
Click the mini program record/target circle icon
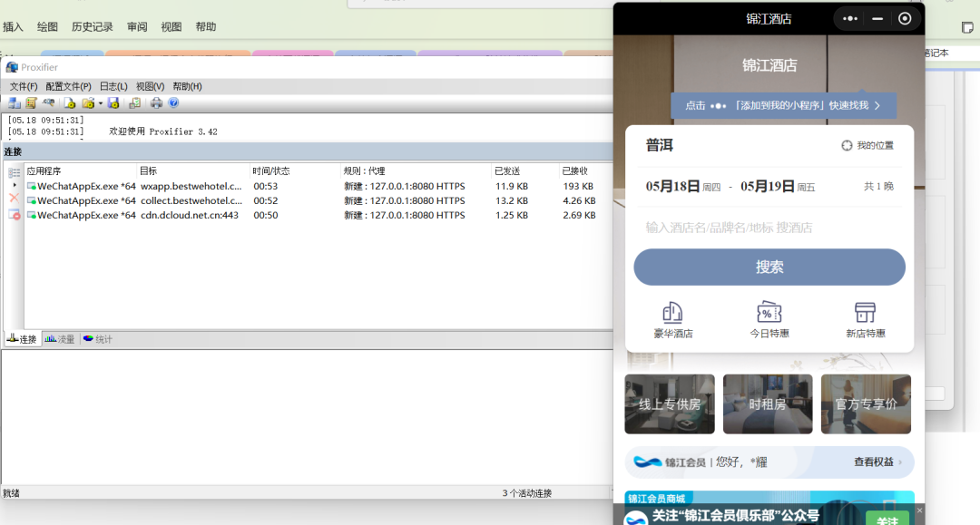(x=905, y=19)
